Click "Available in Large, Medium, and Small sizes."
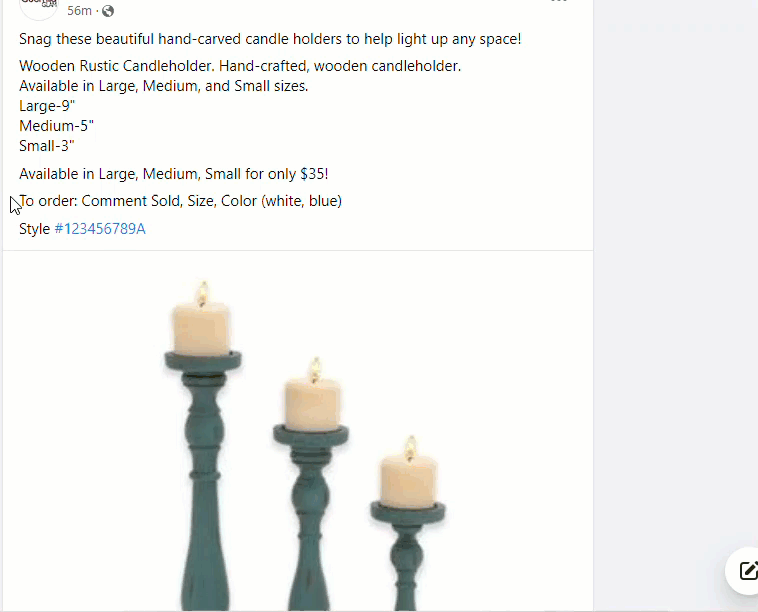This screenshot has width=758, height=612. (163, 86)
